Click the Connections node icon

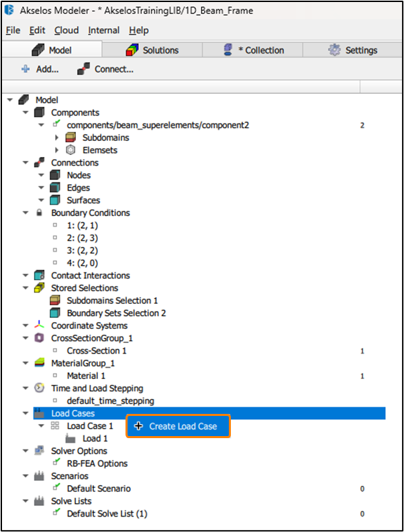click(40, 162)
